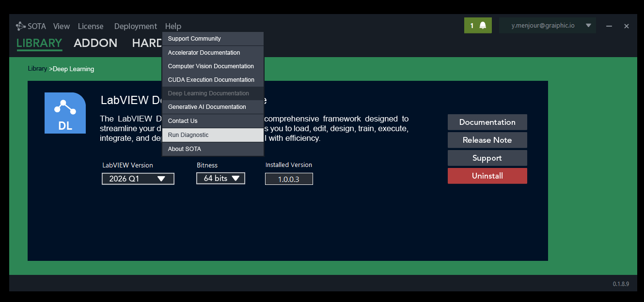Expand the y.menjour account dropdown arrow
This screenshot has height=302, width=644.
pyautogui.click(x=588, y=26)
